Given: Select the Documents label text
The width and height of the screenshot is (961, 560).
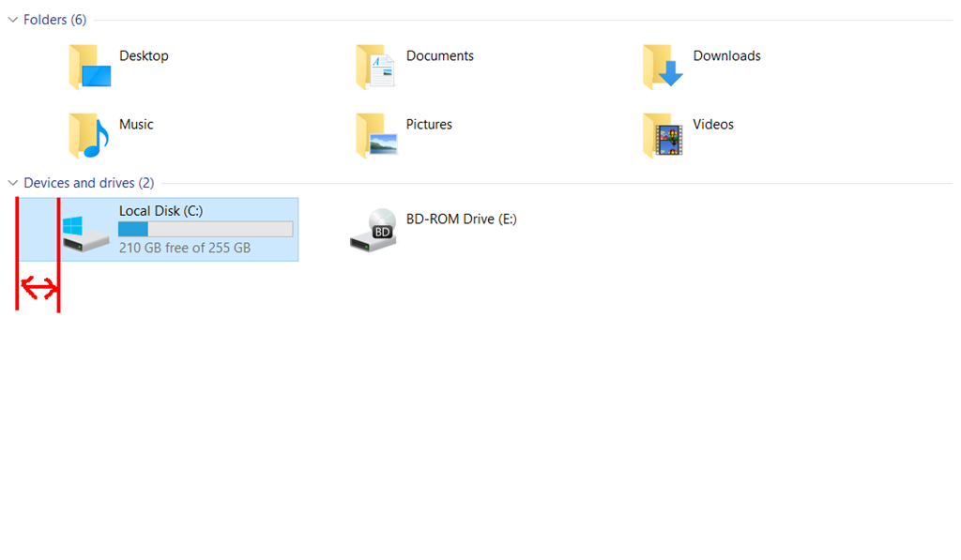Looking at the screenshot, I should (440, 55).
